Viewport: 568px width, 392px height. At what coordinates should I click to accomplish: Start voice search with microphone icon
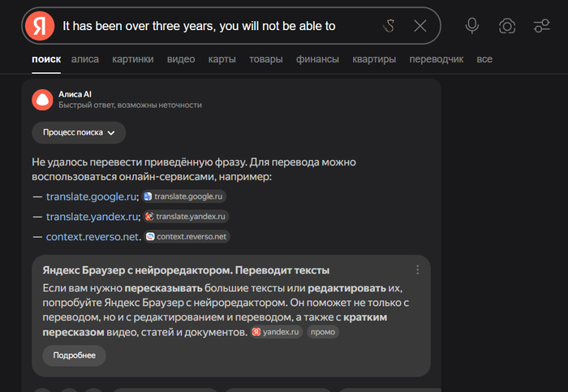coord(471,26)
